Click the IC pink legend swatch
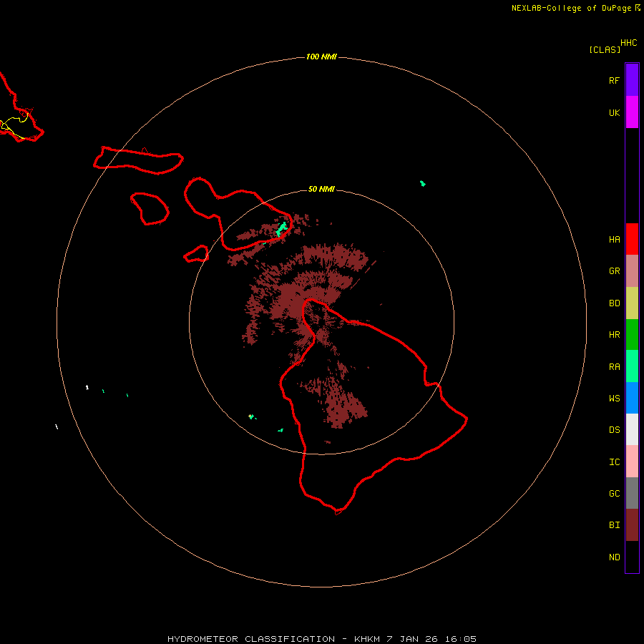The image size is (644, 644). 632,462
